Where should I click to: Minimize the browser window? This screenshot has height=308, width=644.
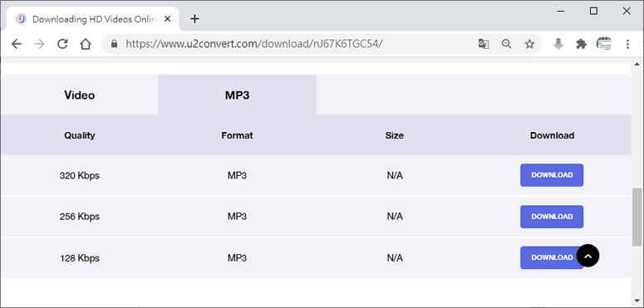click(x=561, y=12)
